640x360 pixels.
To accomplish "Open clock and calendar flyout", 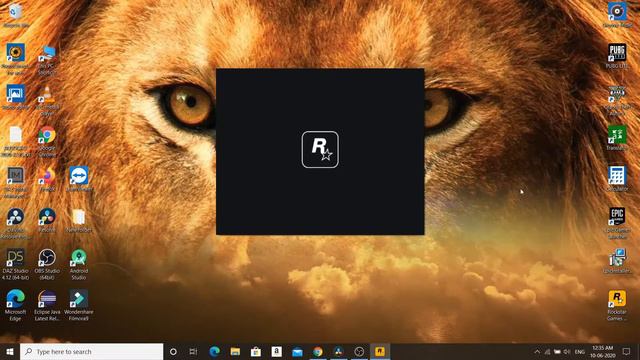I will (602, 351).
